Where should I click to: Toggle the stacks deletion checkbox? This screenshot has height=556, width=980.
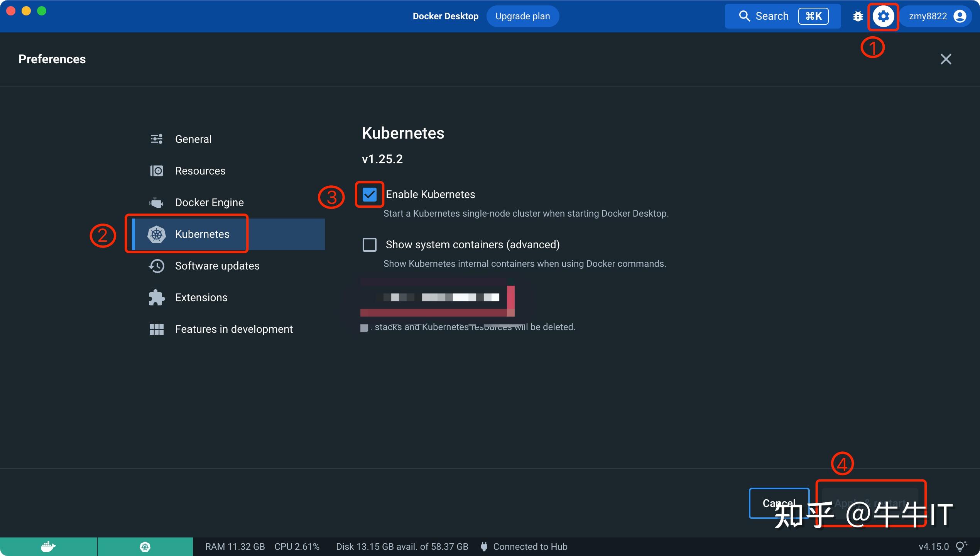click(364, 327)
